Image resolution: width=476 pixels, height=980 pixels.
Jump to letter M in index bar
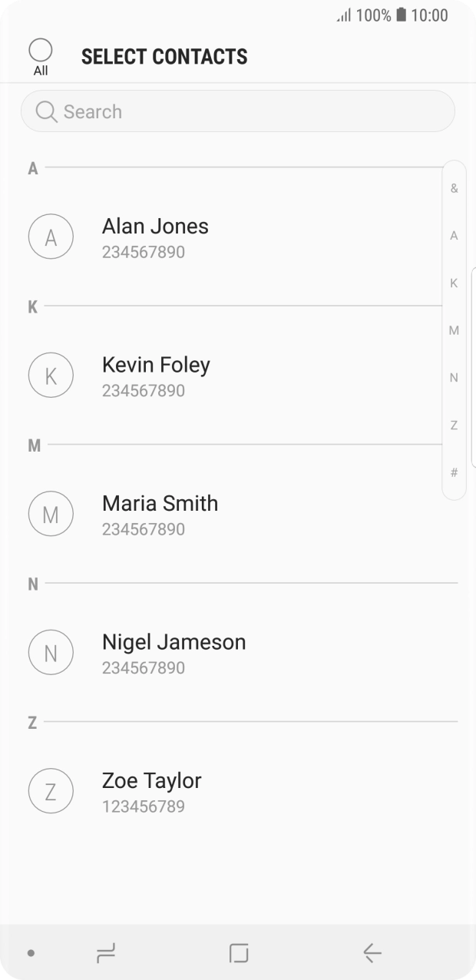point(454,330)
